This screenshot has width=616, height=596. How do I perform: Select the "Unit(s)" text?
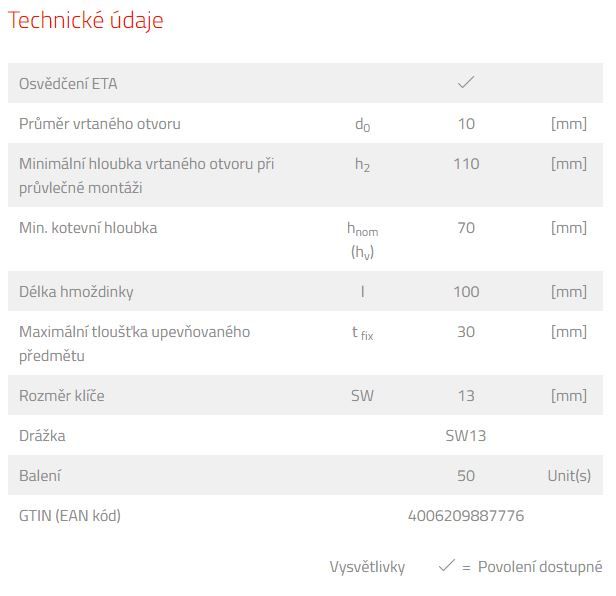click(x=569, y=476)
